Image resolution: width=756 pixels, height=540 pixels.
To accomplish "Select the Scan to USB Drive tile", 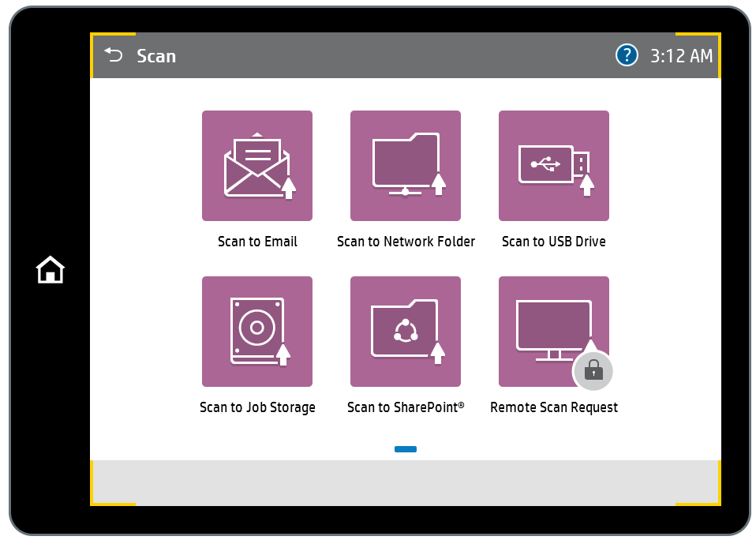I will (x=553, y=165).
